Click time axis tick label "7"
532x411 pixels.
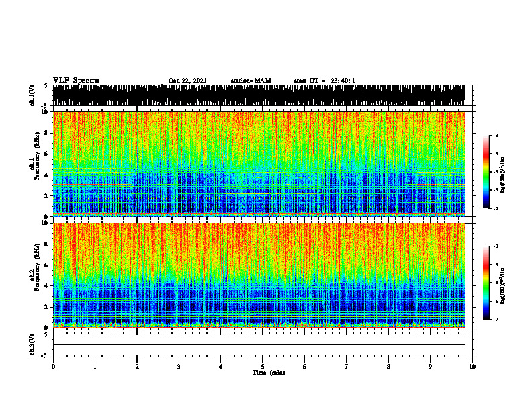tap(347, 367)
